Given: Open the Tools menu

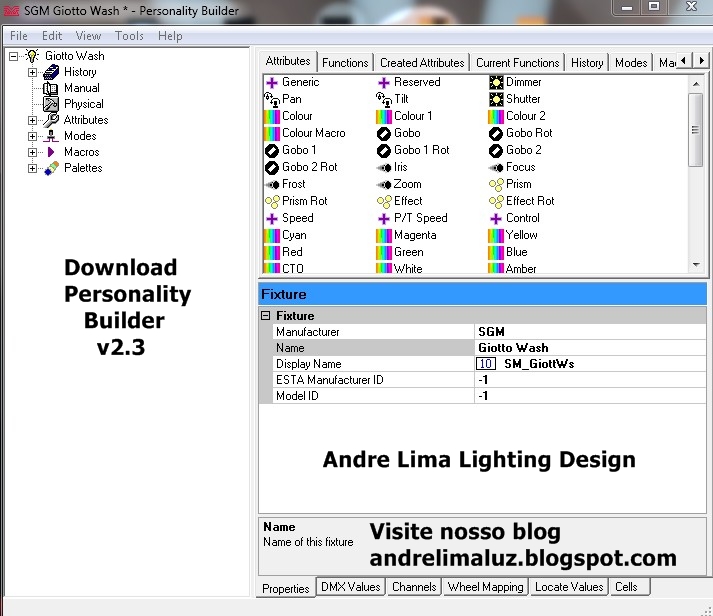Looking at the screenshot, I should 129,36.
